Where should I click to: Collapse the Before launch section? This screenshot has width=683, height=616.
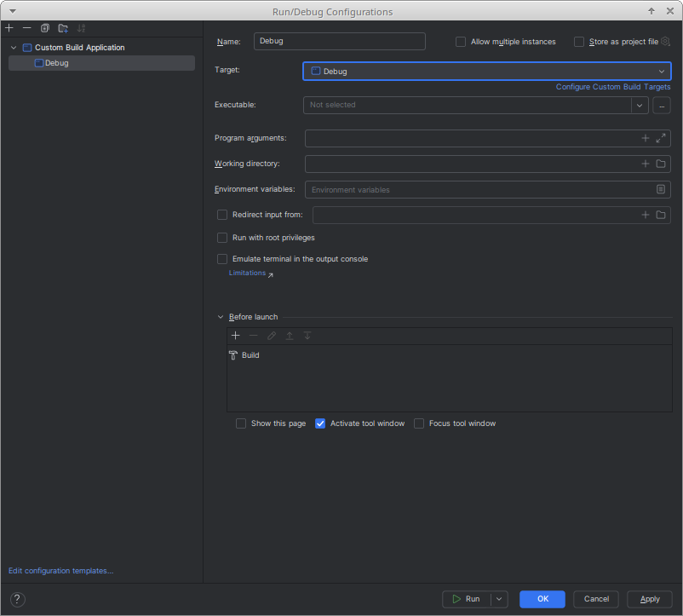click(x=221, y=317)
